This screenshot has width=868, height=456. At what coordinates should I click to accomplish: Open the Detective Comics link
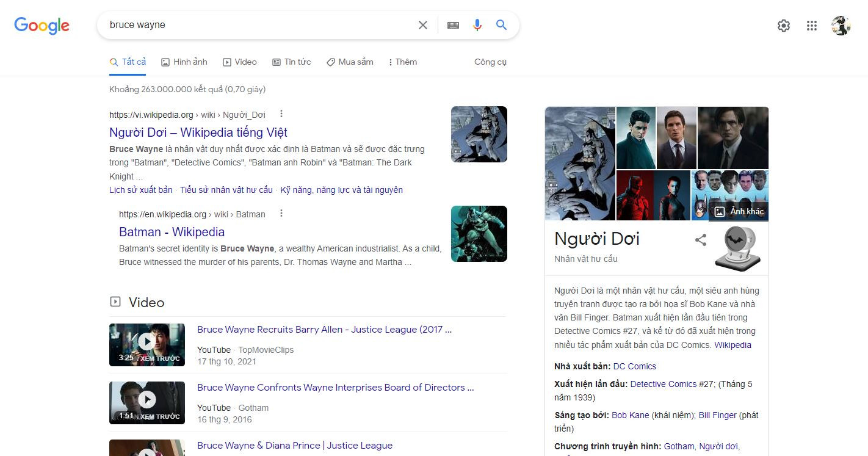pyautogui.click(x=664, y=384)
